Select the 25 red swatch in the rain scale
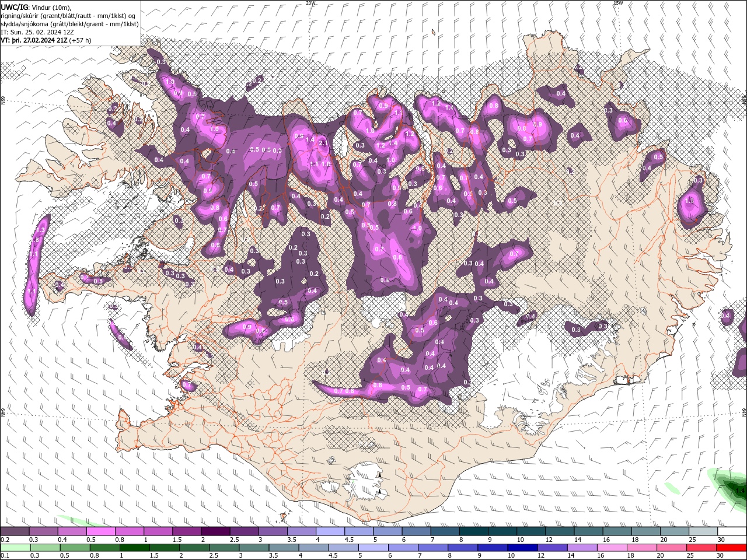 point(702,547)
